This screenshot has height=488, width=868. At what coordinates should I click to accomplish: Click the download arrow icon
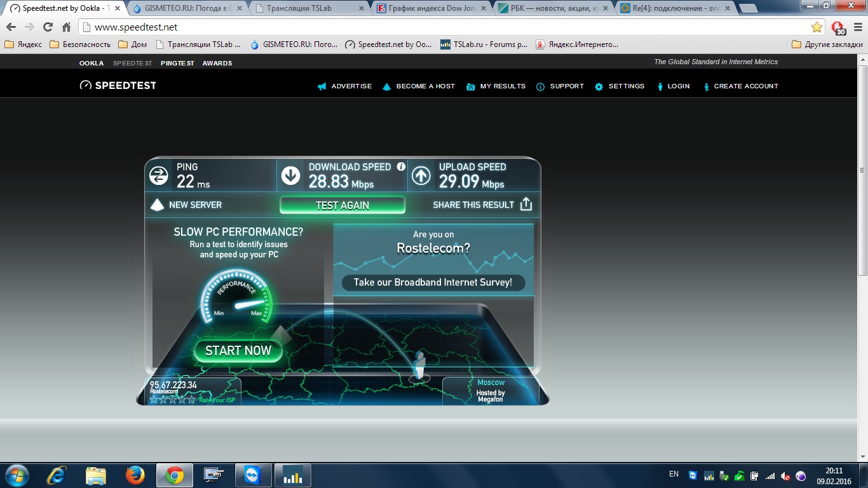tap(291, 175)
